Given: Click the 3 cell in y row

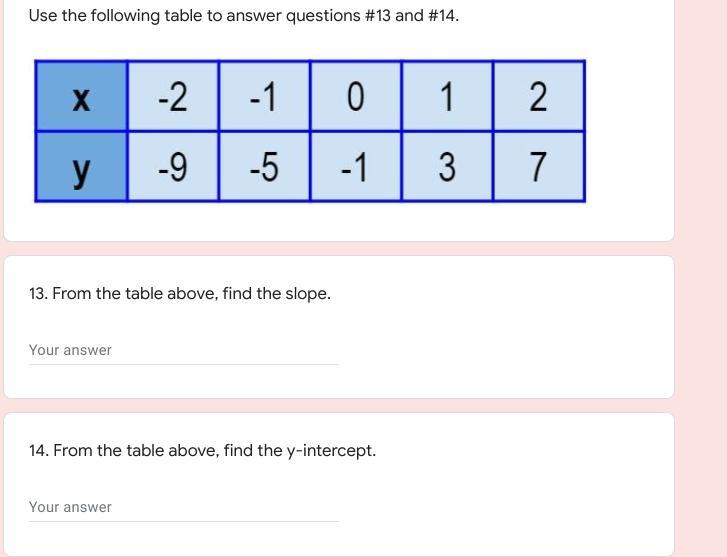Looking at the screenshot, I should [447, 167].
